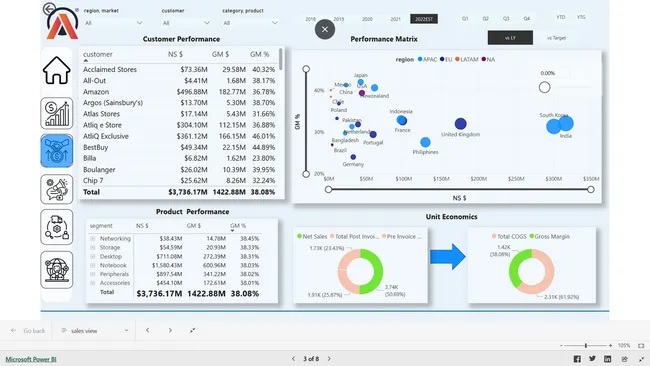Viewport: 650px width, 366px height.
Task: Click the United Kingdom bubble in scatter chart
Action: [x=461, y=124]
